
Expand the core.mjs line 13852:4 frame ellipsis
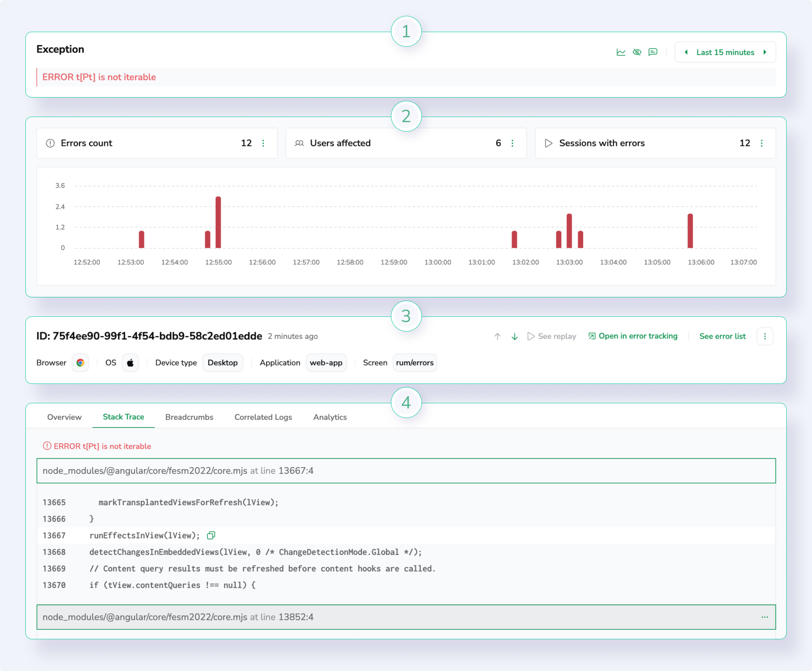coord(764,617)
